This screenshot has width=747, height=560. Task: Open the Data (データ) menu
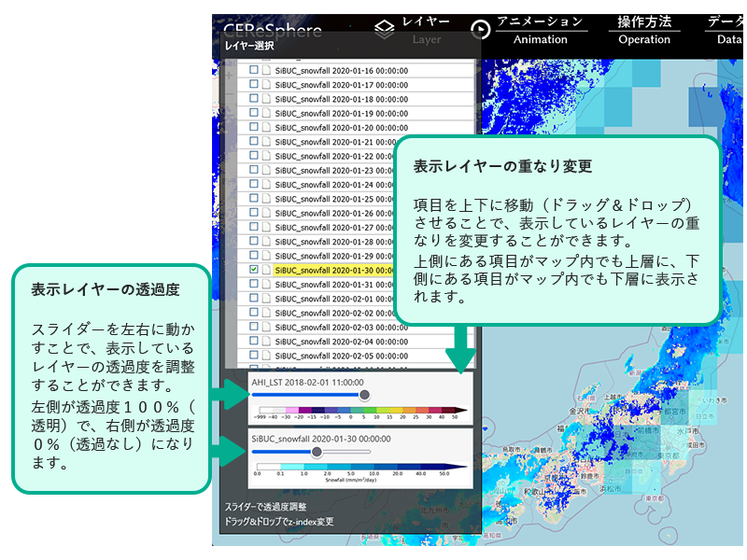[x=726, y=30]
